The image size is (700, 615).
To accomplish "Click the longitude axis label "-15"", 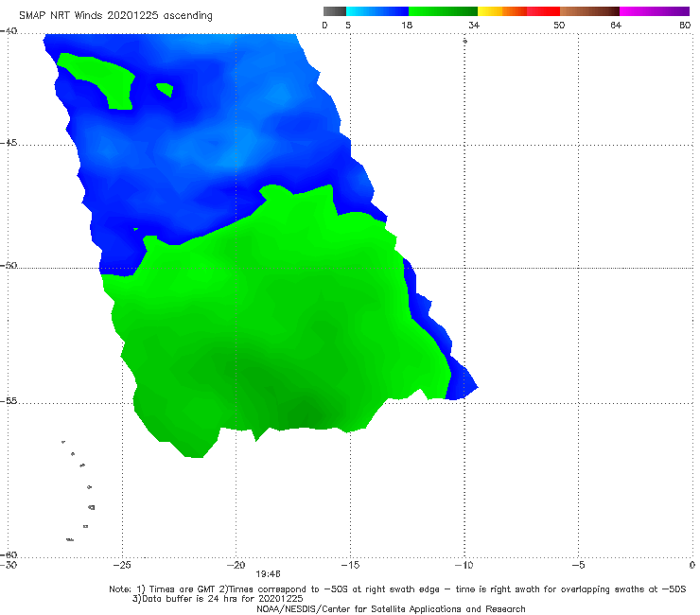I will [x=350, y=565].
